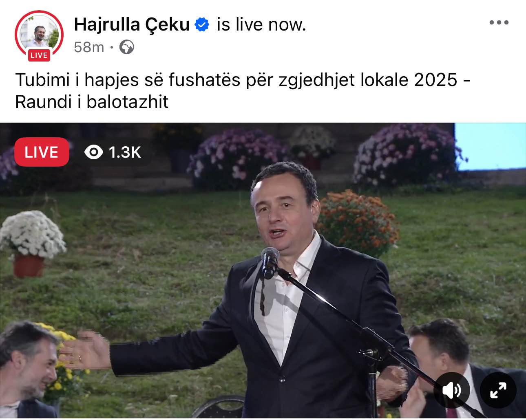Open the three-dots post options menu
This screenshot has height=420, width=526.
(499, 22)
